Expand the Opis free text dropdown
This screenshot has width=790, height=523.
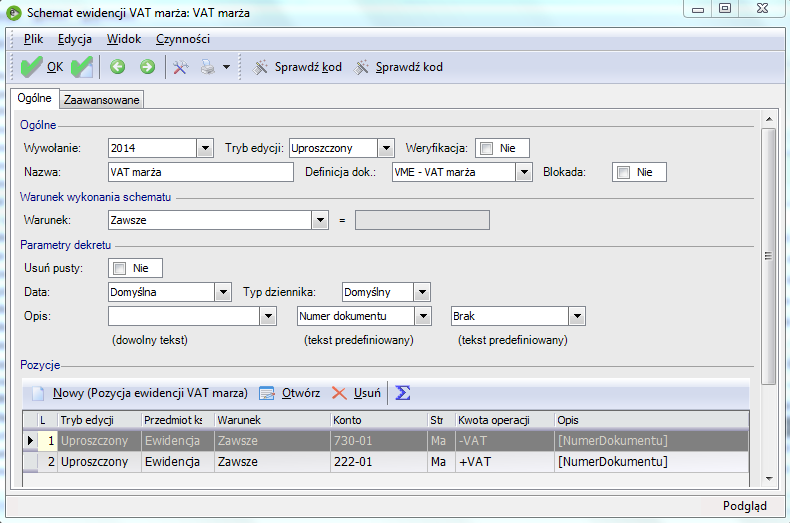pyautogui.click(x=268, y=316)
